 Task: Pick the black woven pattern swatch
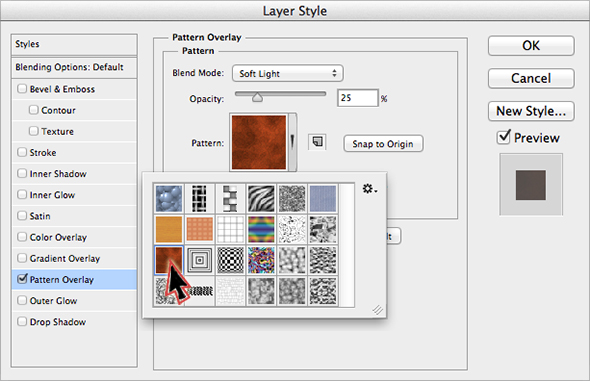tap(199, 198)
